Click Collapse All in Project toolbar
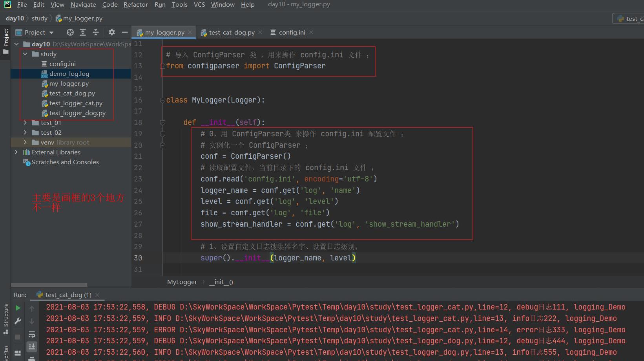The width and height of the screenshot is (644, 361). pos(95,32)
